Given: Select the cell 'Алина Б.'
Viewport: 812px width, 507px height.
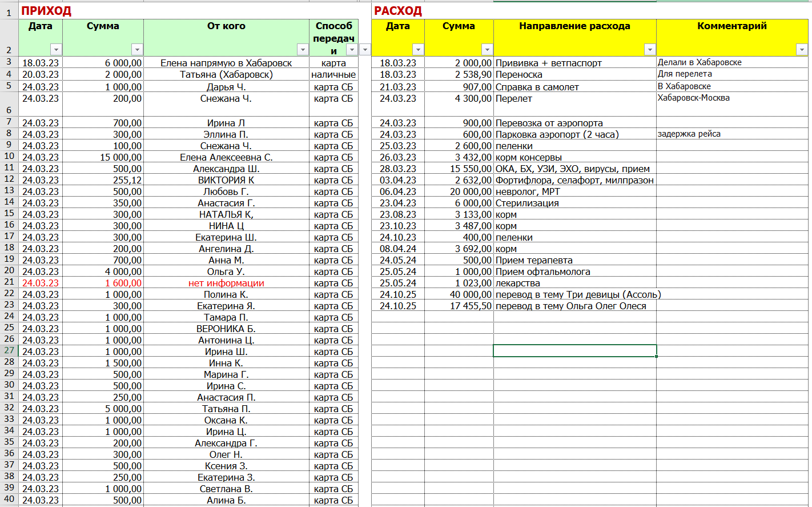Looking at the screenshot, I should [226, 500].
